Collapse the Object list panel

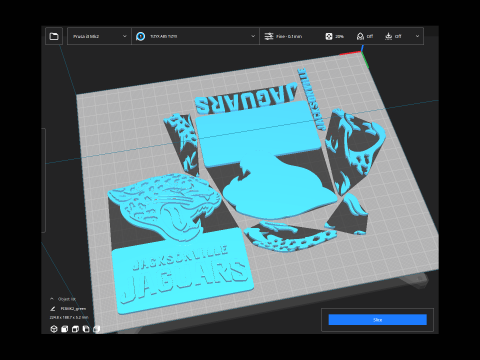click(x=52, y=299)
